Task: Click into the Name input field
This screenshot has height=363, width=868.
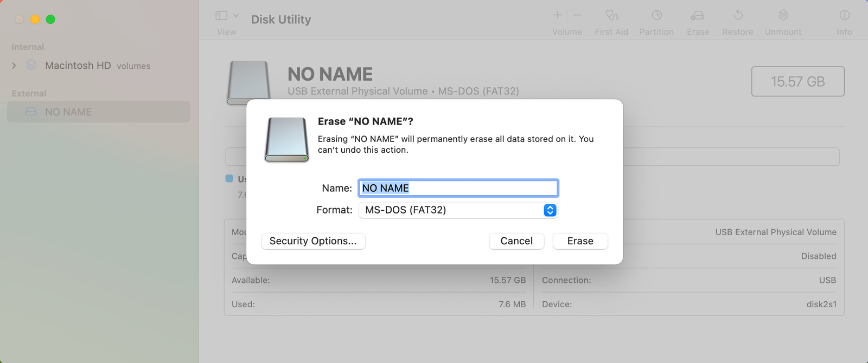Action: pyautogui.click(x=458, y=188)
